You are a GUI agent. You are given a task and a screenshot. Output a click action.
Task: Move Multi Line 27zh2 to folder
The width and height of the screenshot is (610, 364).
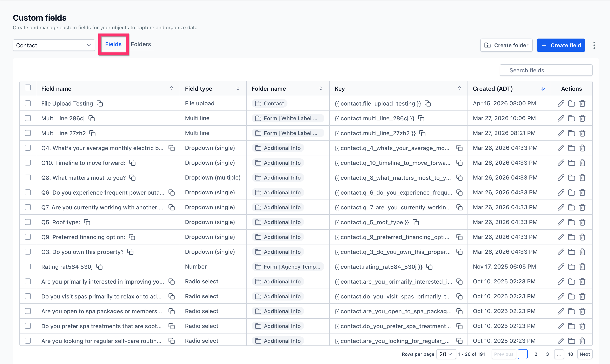pyautogui.click(x=571, y=133)
